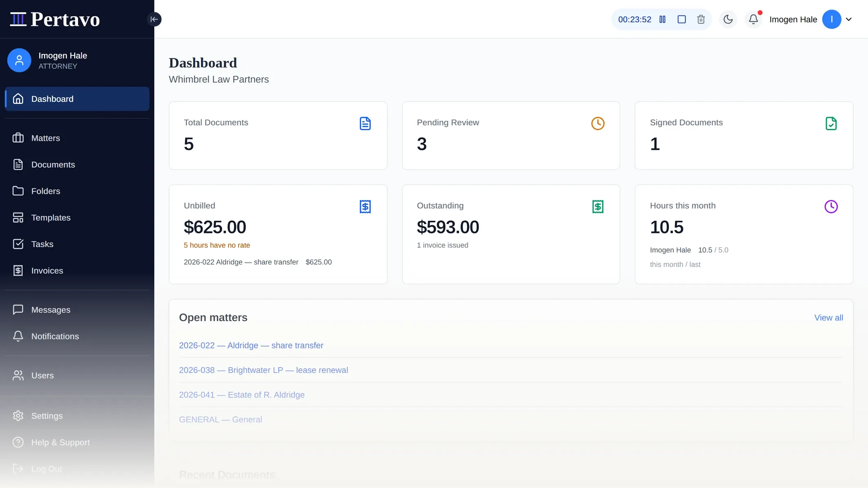Open the notifications bell in the header

pyautogui.click(x=753, y=19)
